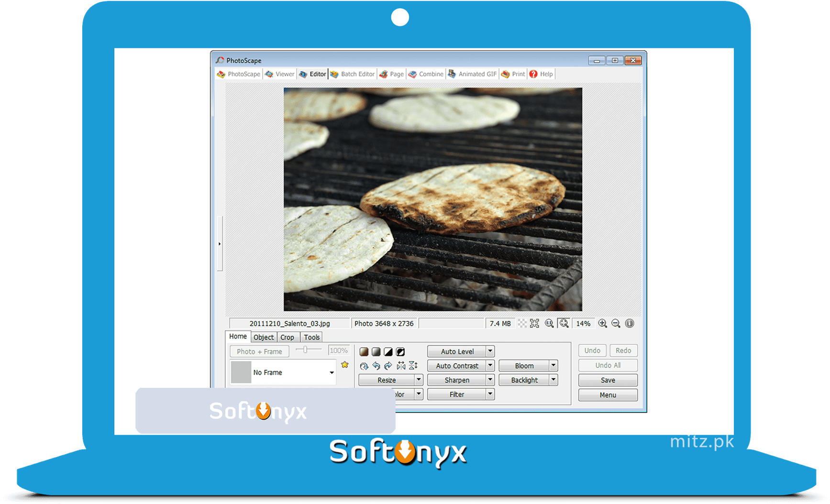Screen dimensions: 830x504
Task: Click the Photo + Frame button
Action: tap(259, 351)
